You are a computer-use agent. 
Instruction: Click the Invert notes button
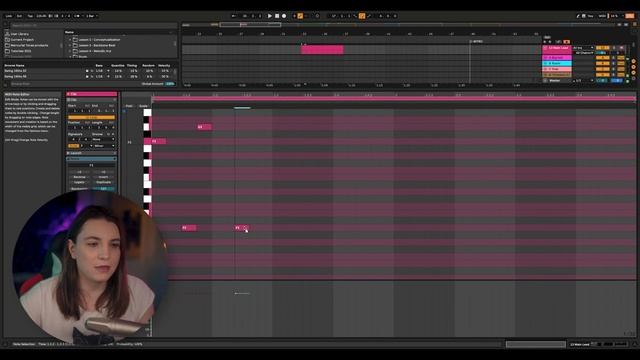pos(103,177)
